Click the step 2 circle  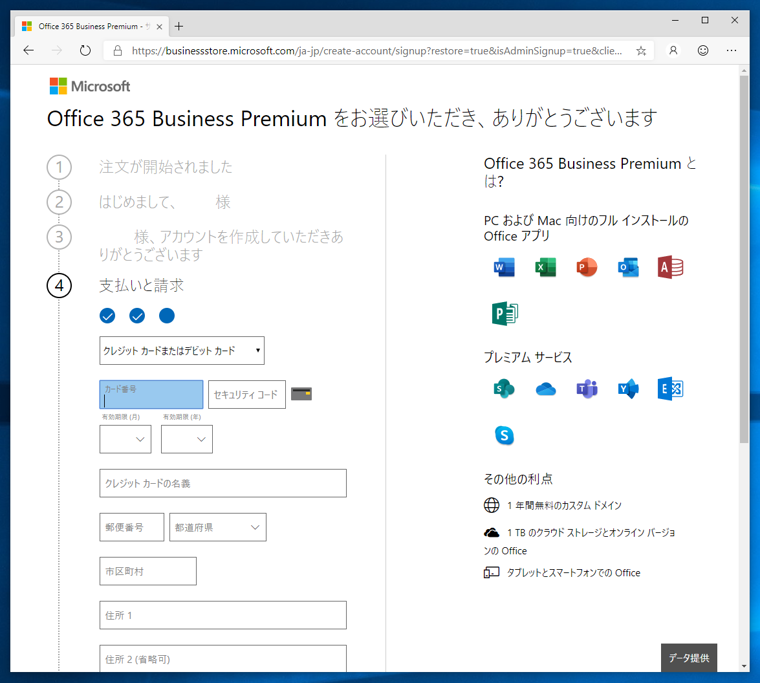tap(59, 202)
